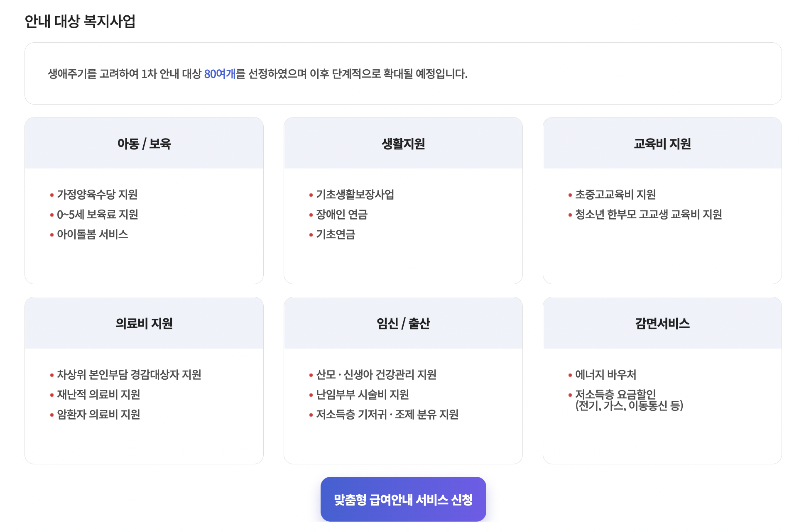This screenshot has width=799, height=532.
Task: Click the 재난적 의료비 지원 item
Action: click(x=98, y=394)
